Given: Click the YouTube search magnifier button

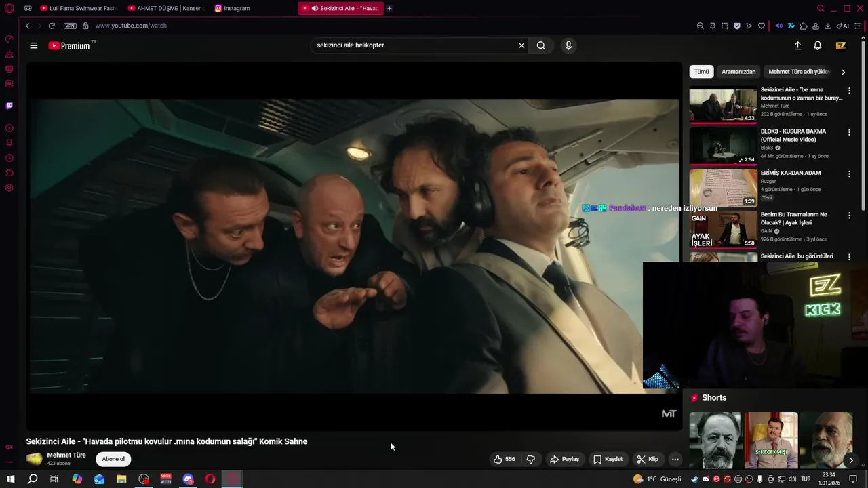Looking at the screenshot, I should tap(540, 45).
